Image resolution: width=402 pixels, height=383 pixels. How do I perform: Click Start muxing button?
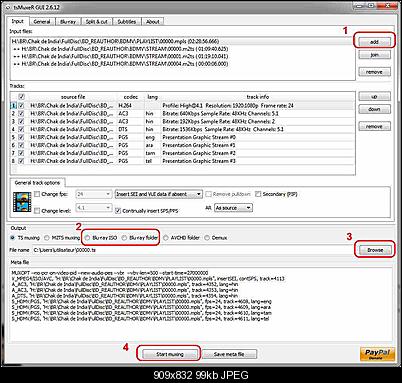169,354
